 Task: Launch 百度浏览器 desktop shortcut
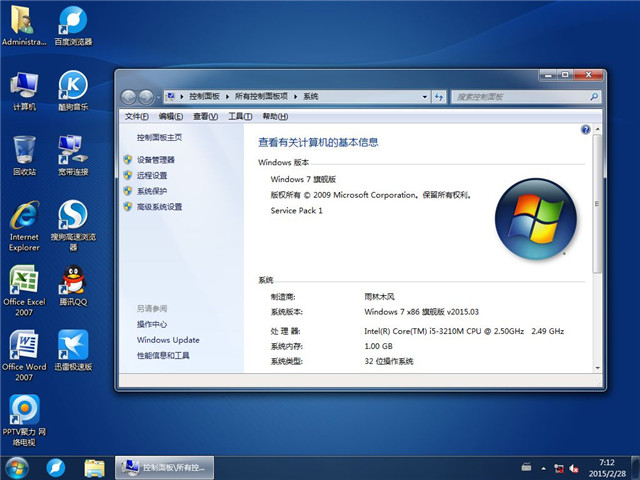pos(73,24)
